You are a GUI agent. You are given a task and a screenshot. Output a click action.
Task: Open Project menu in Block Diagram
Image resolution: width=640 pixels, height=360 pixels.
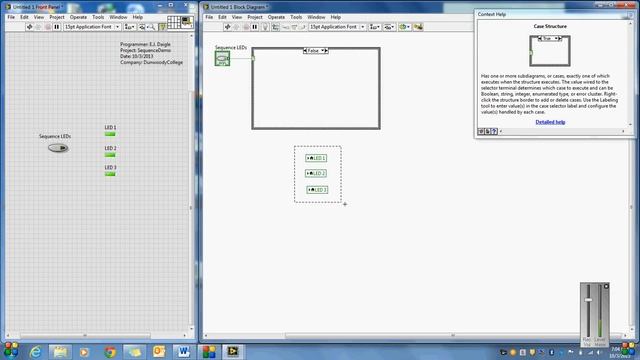tap(255, 17)
